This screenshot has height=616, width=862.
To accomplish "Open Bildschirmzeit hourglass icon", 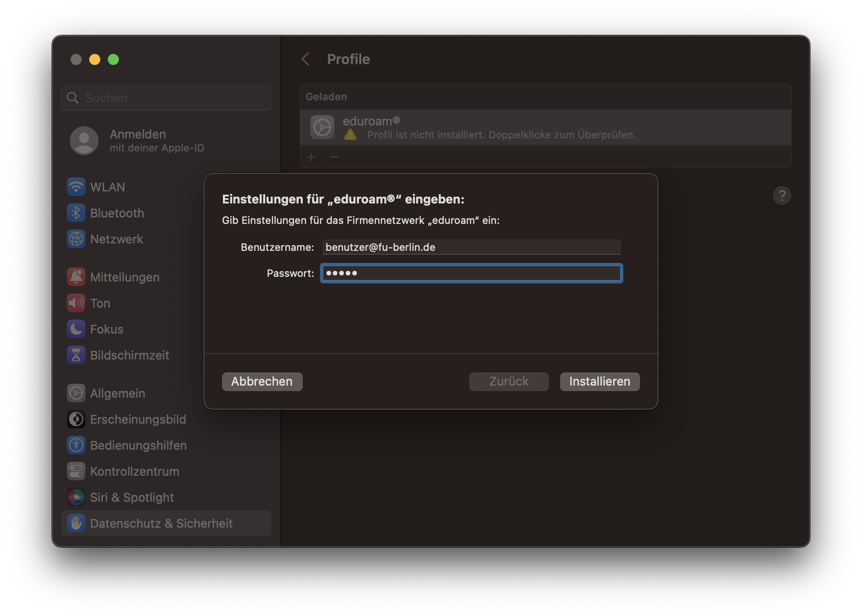I will coord(76,355).
